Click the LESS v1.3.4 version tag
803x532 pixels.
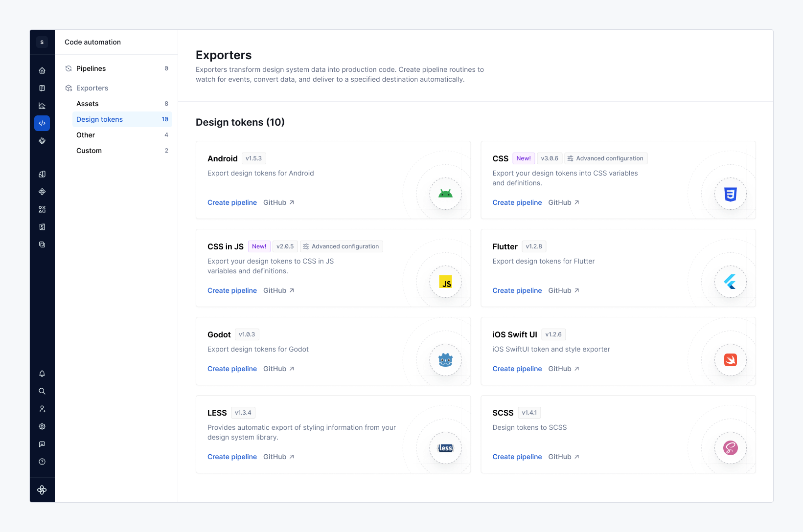(x=243, y=413)
